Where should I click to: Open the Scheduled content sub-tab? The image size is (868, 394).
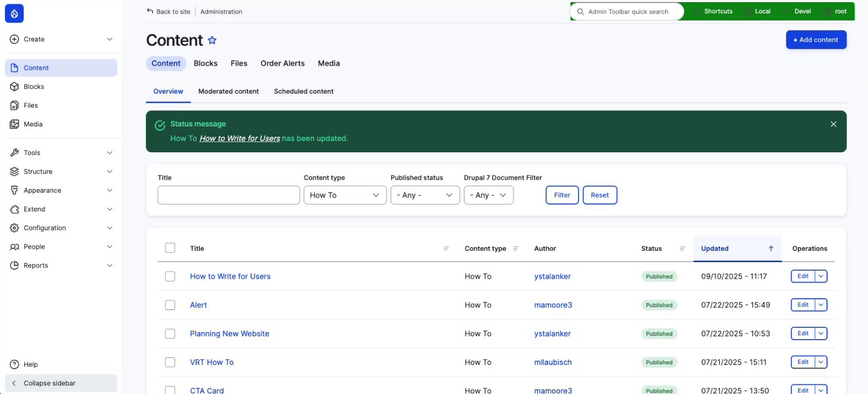[x=304, y=92]
